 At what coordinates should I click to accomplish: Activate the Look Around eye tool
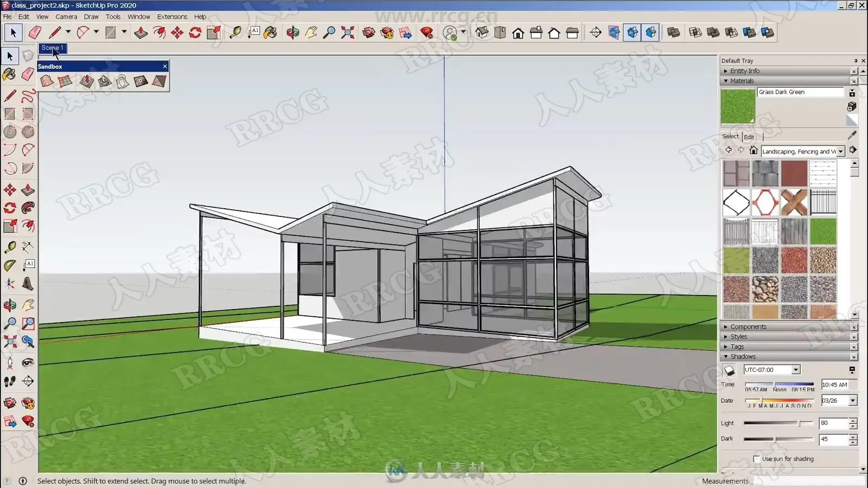(x=28, y=363)
